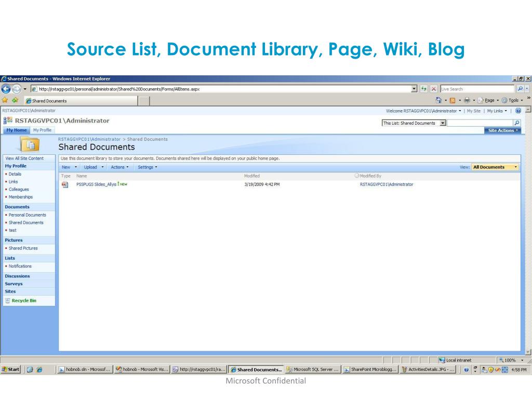This screenshot has height=399, width=532.
Task: Click the Add to Favorites star-plus icon
Action: [15, 100]
